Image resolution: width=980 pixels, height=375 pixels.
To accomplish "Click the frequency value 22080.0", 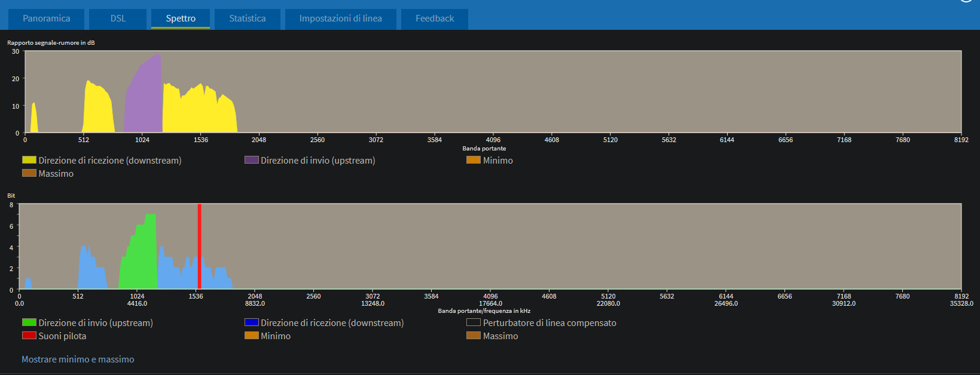I will coord(608,304).
